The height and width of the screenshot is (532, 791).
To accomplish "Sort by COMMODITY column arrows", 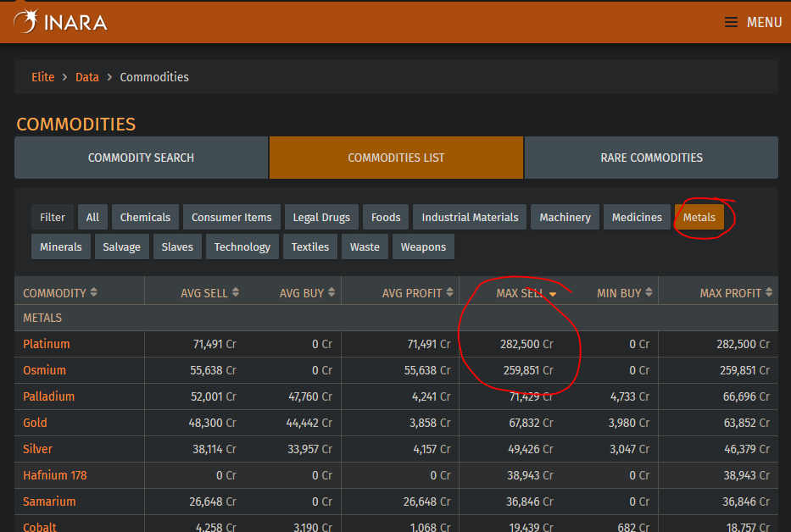I will point(94,292).
